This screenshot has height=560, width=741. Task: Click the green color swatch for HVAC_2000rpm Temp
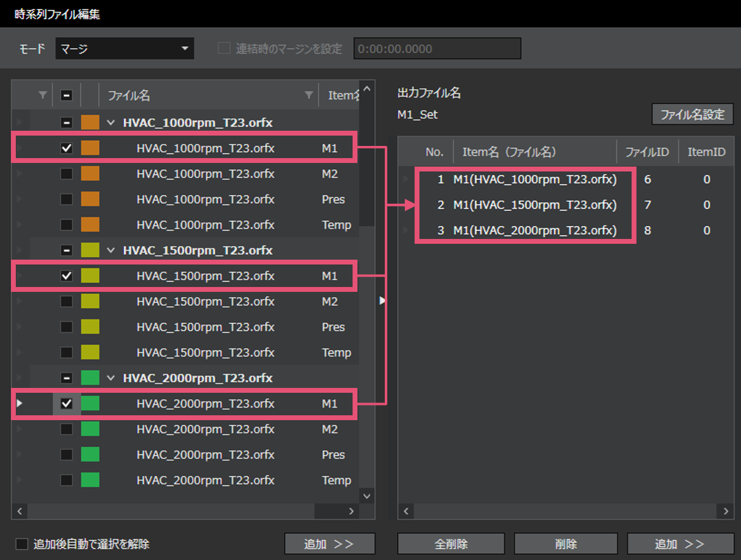tap(90, 480)
